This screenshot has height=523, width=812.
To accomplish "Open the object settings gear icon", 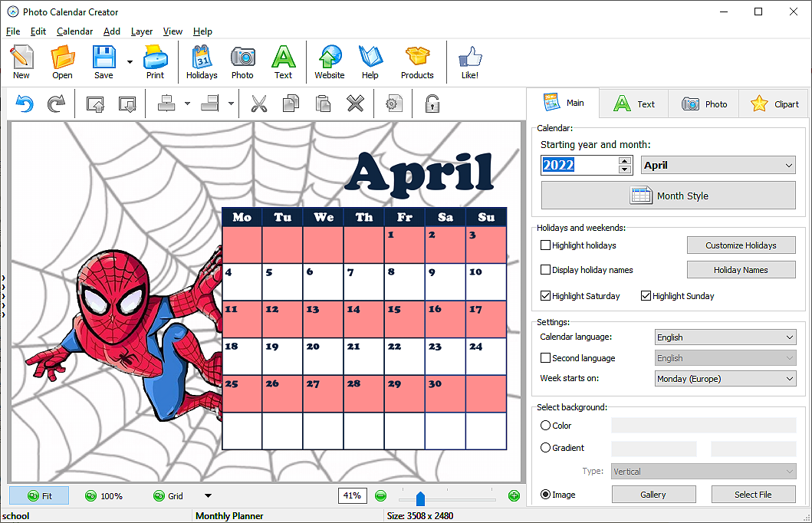I will [x=393, y=104].
